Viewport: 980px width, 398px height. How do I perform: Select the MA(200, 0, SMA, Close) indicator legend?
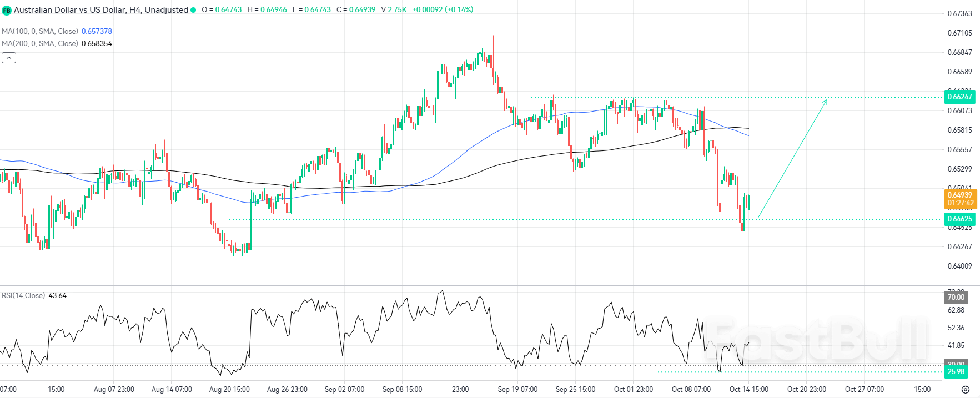click(x=40, y=43)
